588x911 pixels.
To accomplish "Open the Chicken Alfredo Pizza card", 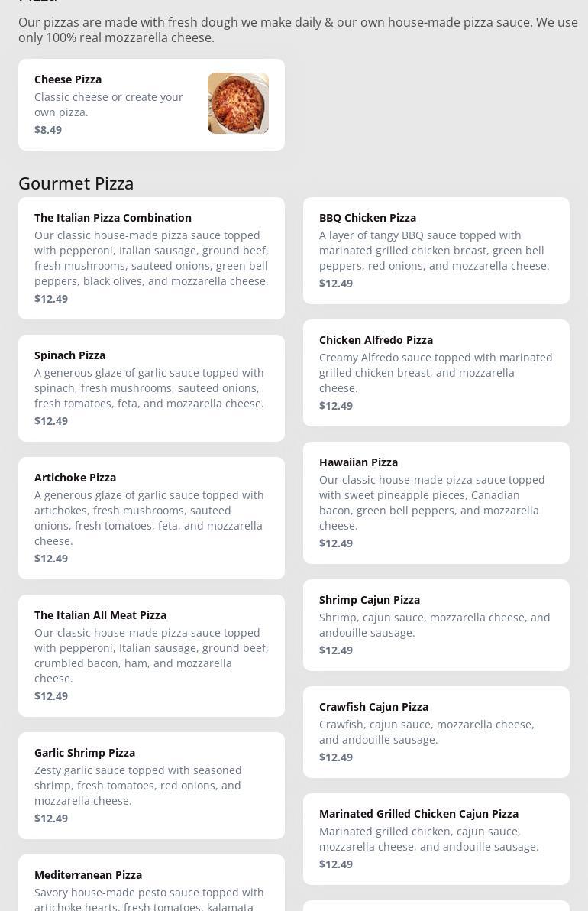I will coord(436,373).
